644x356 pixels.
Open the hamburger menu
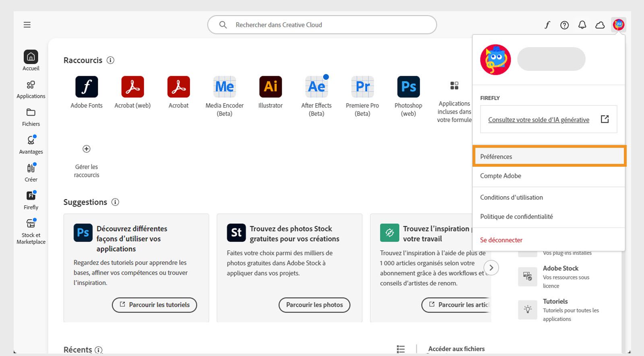27,25
